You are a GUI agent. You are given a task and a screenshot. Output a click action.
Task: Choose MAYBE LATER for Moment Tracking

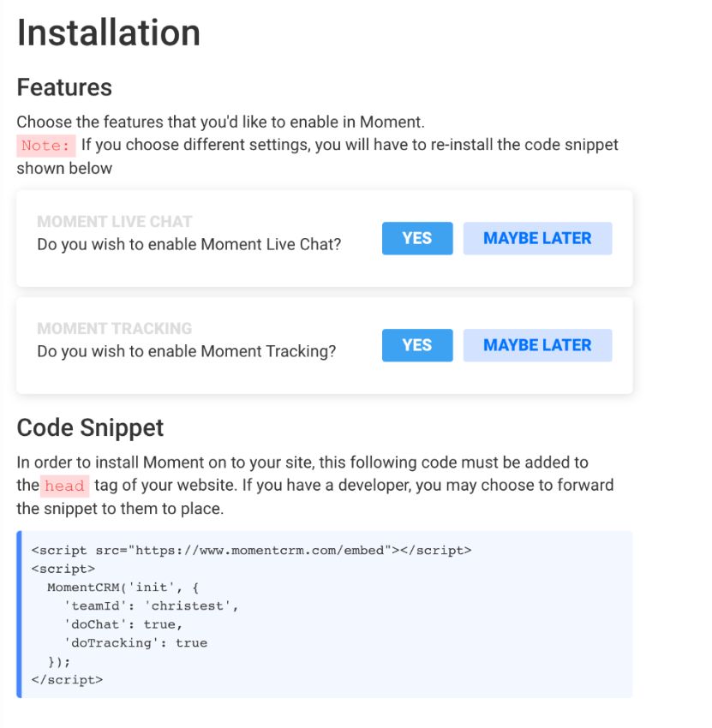pos(537,345)
